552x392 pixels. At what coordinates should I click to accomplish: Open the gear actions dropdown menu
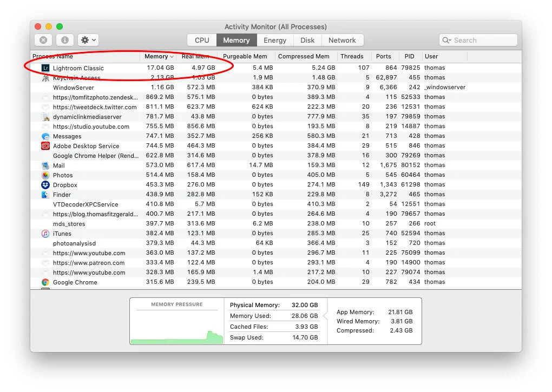(x=88, y=40)
